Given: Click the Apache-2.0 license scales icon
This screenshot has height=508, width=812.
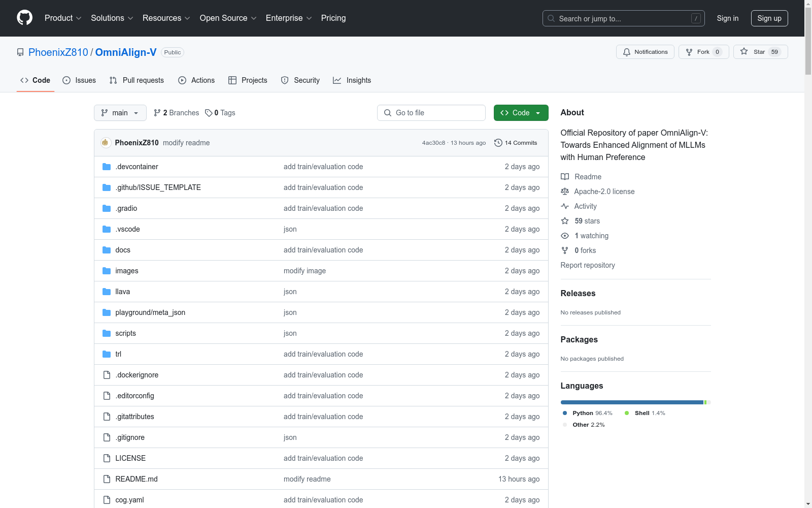Looking at the screenshot, I should [x=565, y=192].
